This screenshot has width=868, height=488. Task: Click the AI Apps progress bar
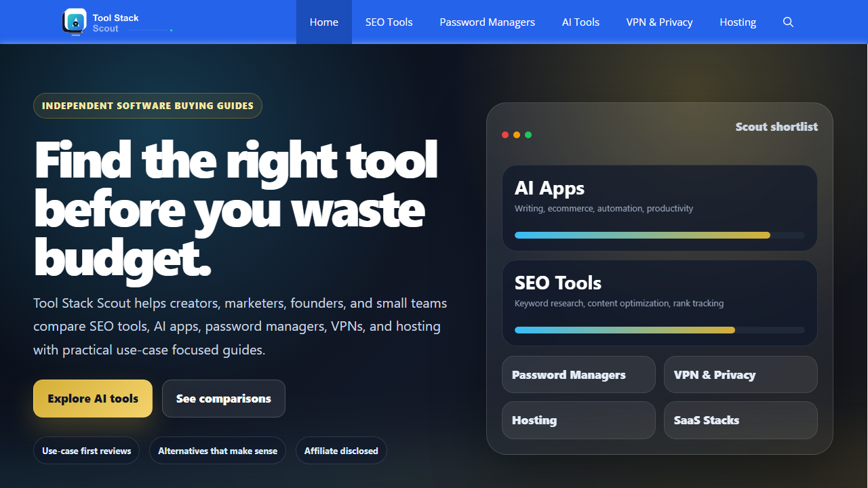(x=660, y=235)
